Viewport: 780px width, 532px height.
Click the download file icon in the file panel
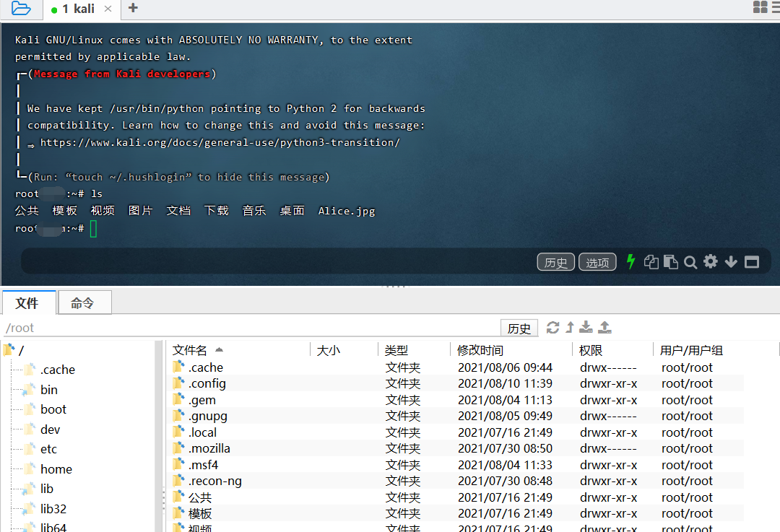[587, 327]
